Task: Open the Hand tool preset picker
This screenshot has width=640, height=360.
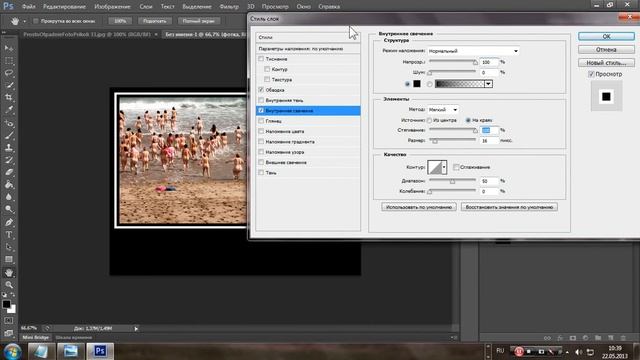Action: (x=24, y=21)
